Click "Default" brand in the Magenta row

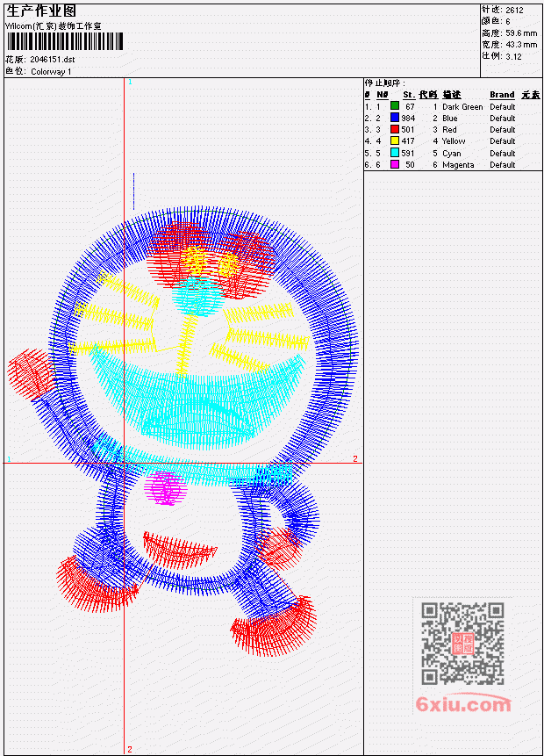point(503,165)
